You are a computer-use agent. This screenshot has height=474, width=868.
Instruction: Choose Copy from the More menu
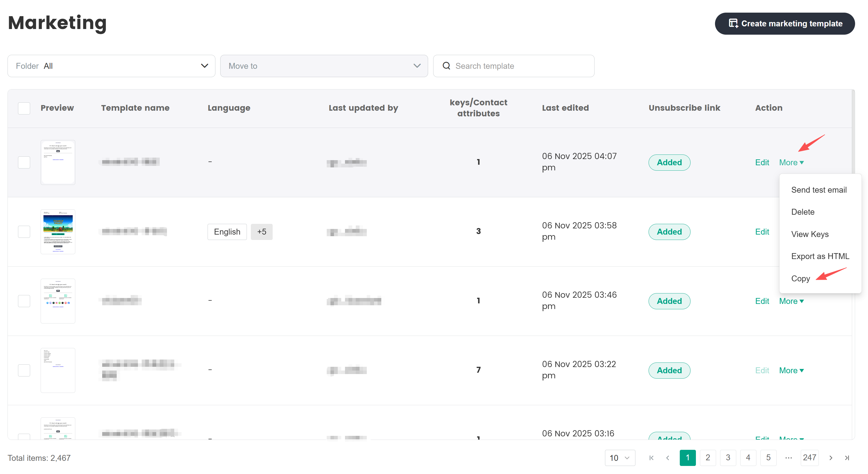pos(800,278)
